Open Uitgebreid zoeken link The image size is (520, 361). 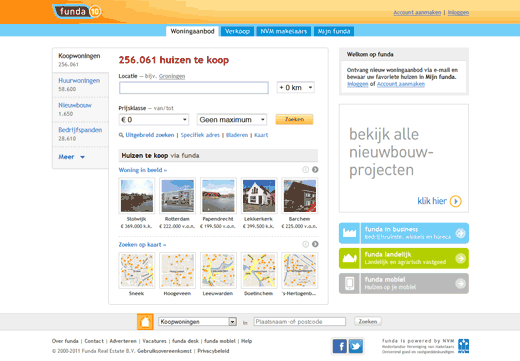click(150, 135)
